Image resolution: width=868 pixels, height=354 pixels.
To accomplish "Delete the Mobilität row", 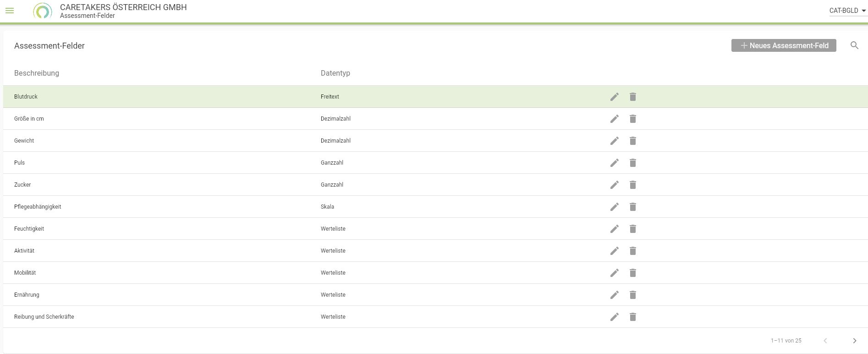I will (632, 273).
